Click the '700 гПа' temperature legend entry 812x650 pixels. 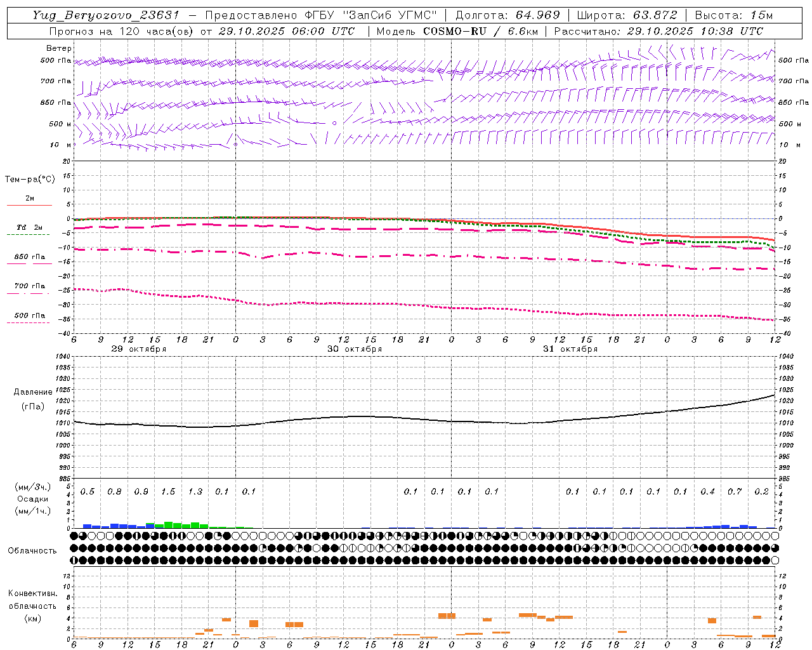coord(30,286)
